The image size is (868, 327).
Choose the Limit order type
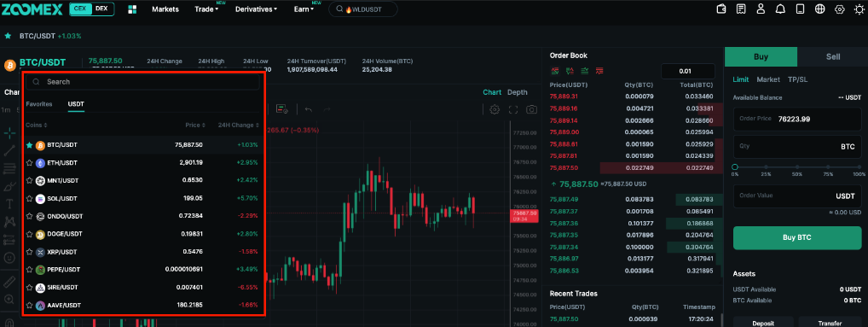(741, 79)
